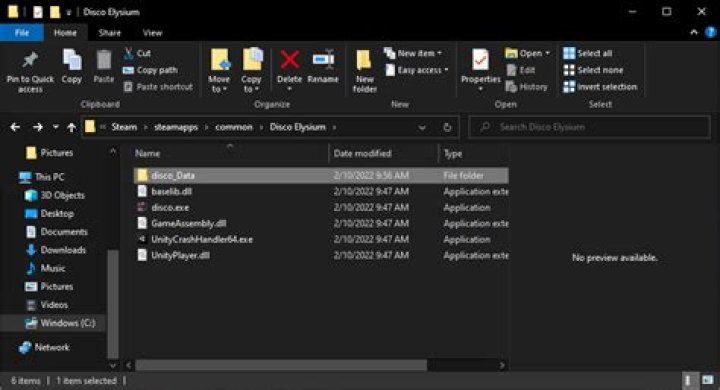720x390 pixels.
Task: Click Select none in the ribbon
Action: pyautogui.click(x=593, y=70)
